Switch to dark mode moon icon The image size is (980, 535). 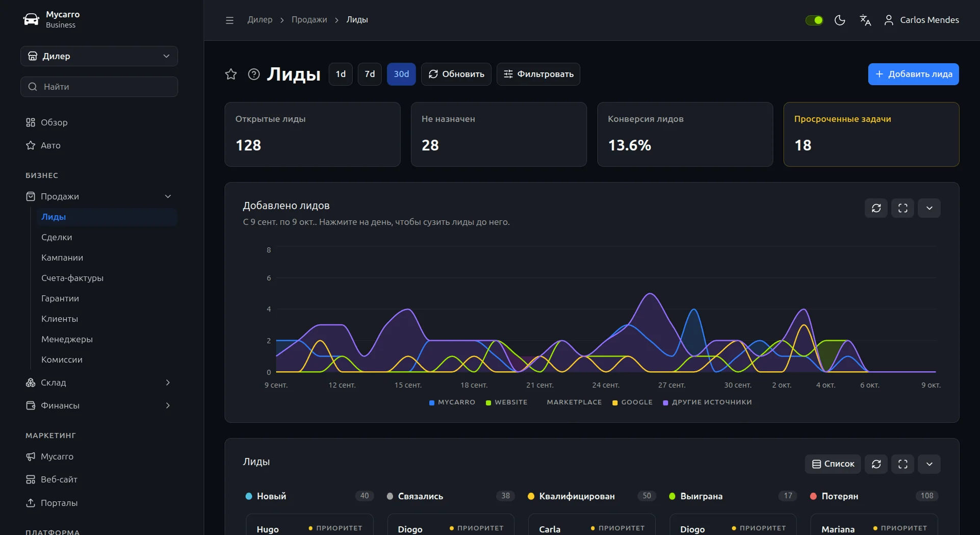coord(840,20)
